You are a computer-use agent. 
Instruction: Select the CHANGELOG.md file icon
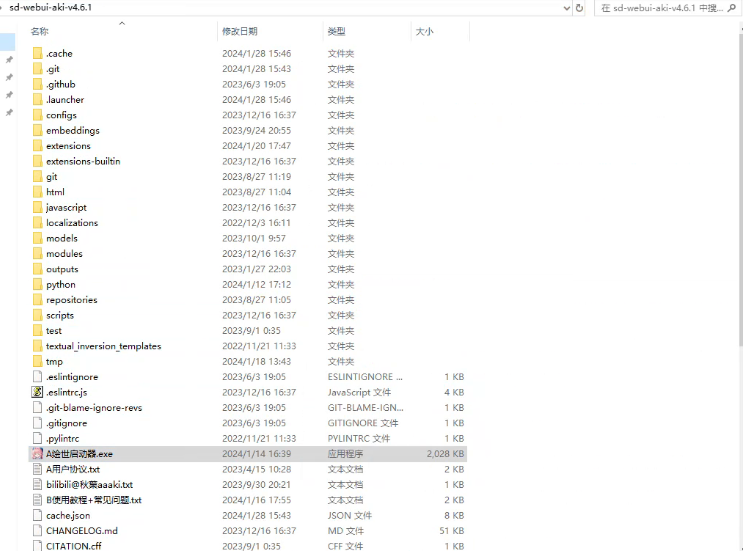coord(37,531)
